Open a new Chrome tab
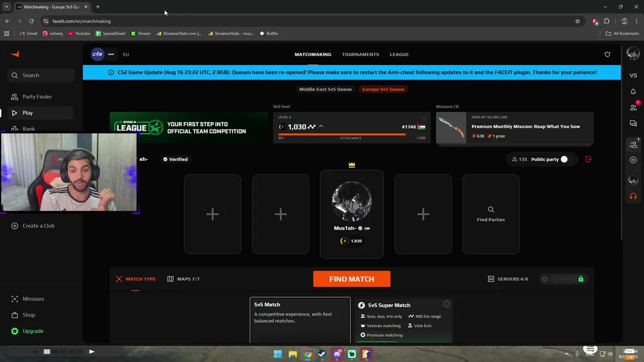The height and width of the screenshot is (362, 644). pyautogui.click(x=98, y=7)
